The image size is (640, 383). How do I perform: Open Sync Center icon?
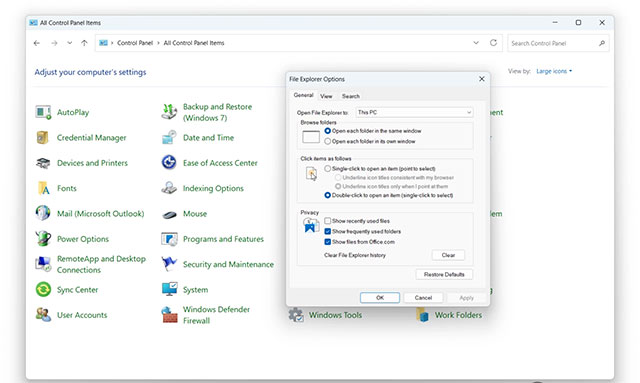point(43,289)
